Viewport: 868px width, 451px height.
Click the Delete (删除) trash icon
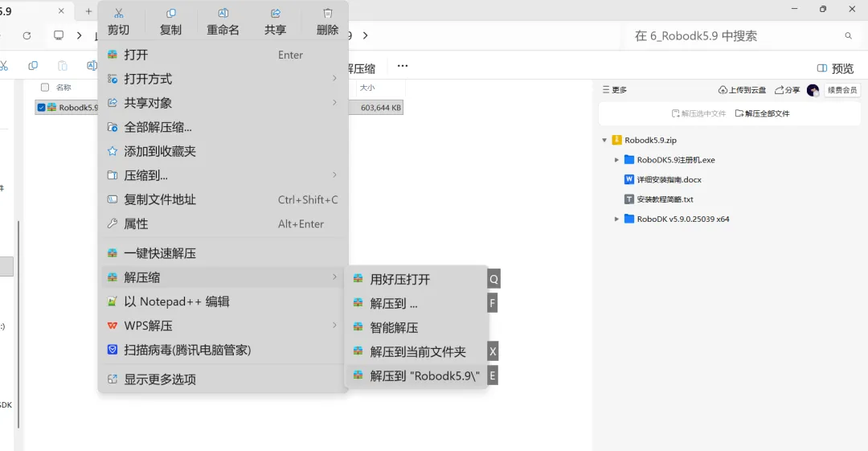(328, 14)
